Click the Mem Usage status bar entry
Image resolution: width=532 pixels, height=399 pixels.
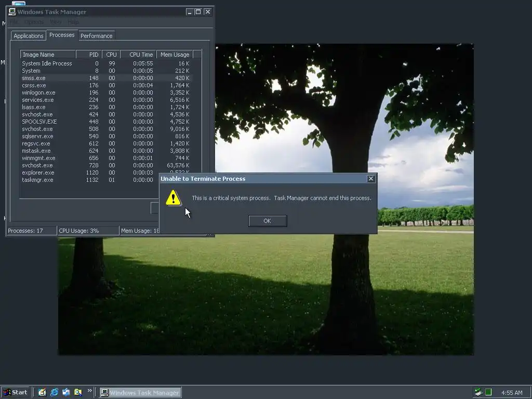point(140,231)
